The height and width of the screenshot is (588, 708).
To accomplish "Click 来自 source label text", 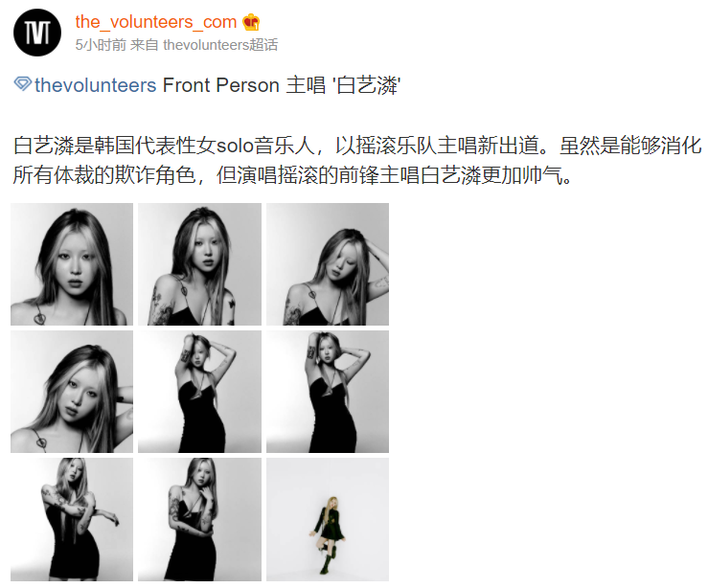I will [x=145, y=45].
